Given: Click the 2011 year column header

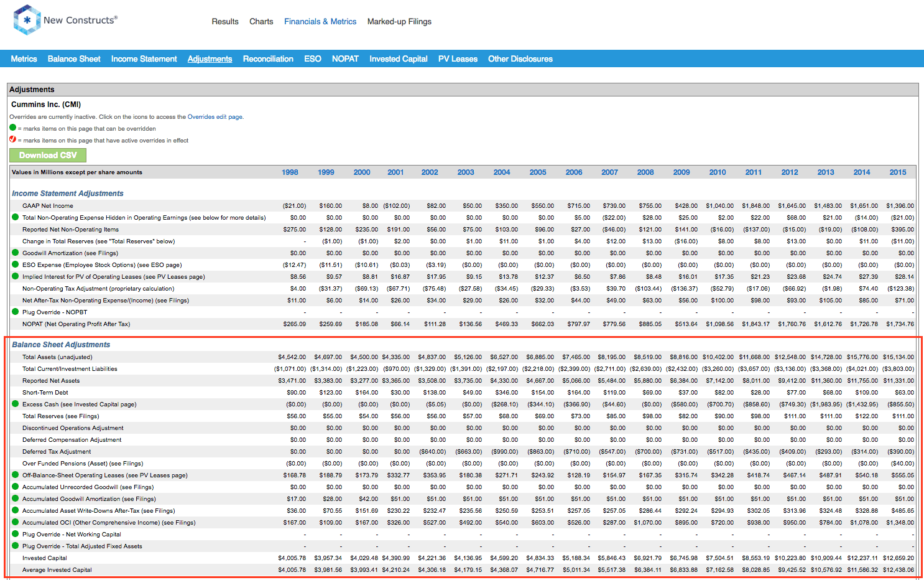Looking at the screenshot, I should point(754,172).
